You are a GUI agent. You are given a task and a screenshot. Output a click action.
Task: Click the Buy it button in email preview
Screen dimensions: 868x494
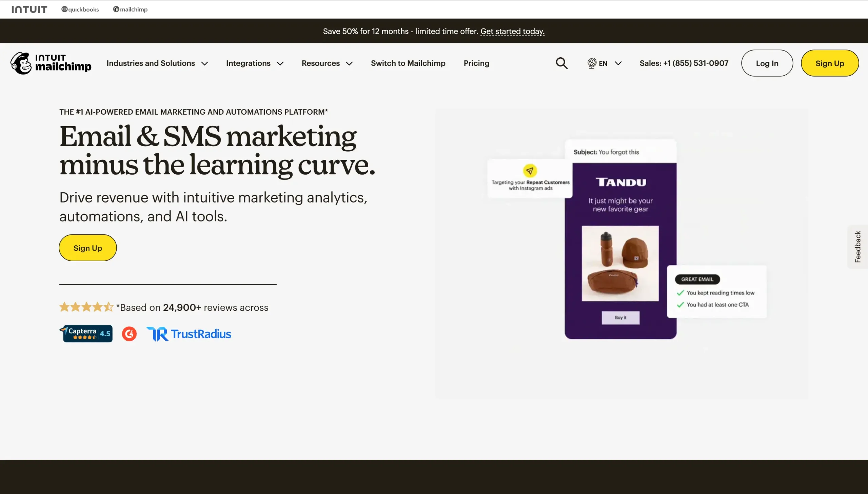[x=620, y=318]
